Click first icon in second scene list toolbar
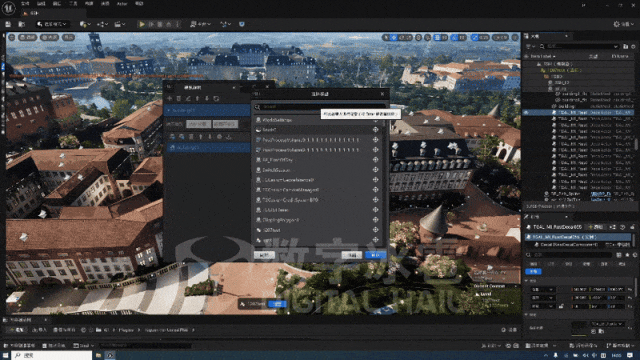The width and height of the screenshot is (640, 360). point(172,136)
